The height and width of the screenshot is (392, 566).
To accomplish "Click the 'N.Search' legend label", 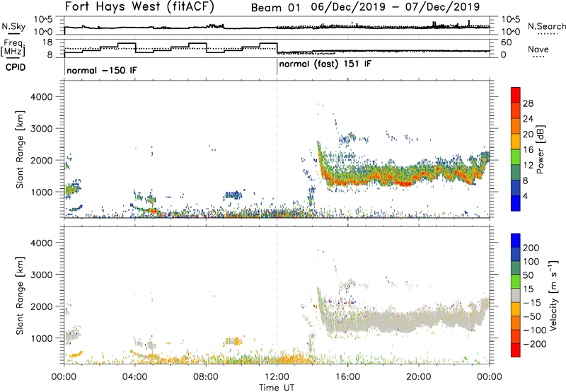I will click(546, 26).
